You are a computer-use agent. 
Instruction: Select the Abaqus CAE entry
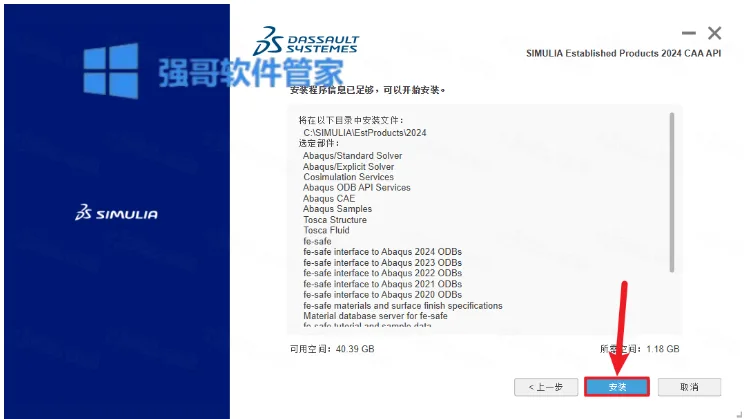pos(329,198)
